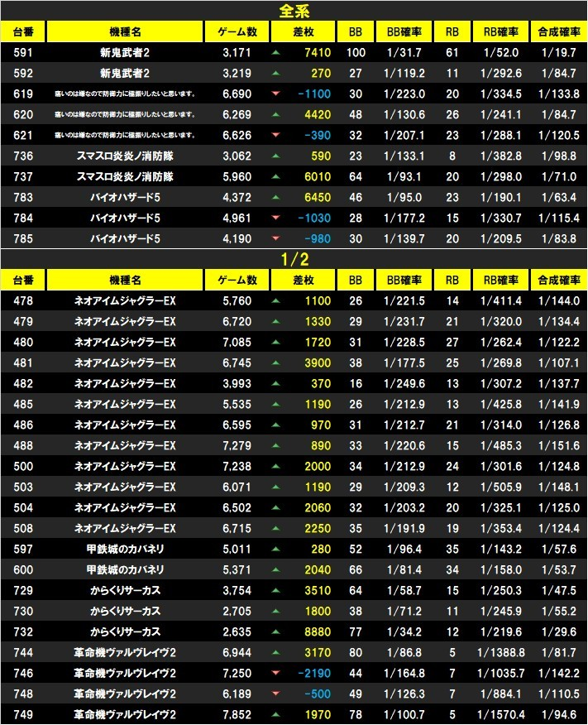Click 1/1570.4 RB probability in row 749

click(x=500, y=714)
